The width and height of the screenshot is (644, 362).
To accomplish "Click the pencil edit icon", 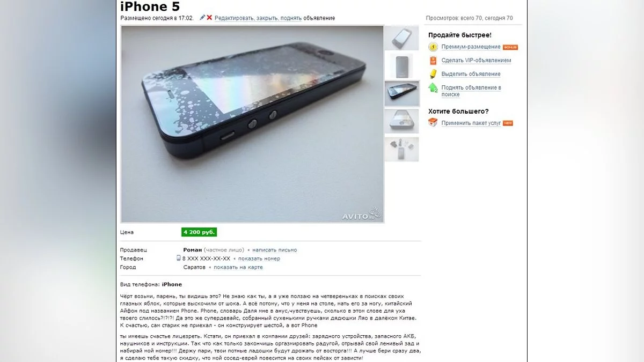I will coord(202,18).
